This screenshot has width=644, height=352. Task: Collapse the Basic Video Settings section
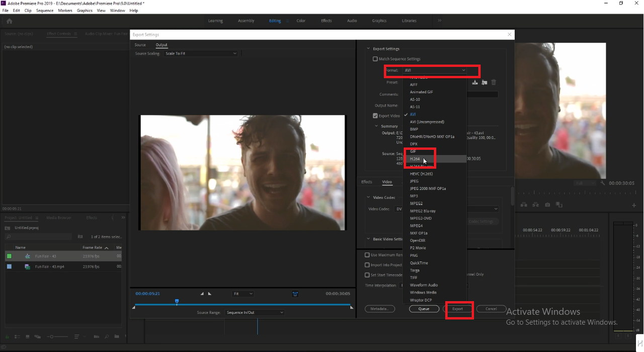368,239
